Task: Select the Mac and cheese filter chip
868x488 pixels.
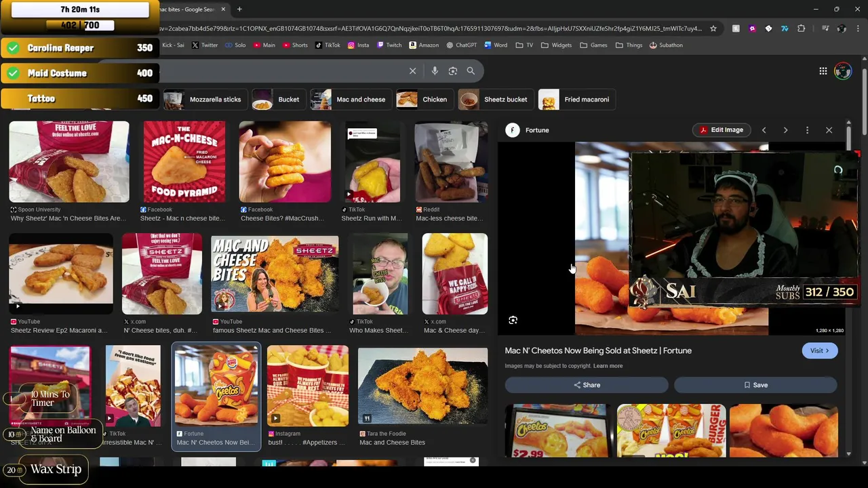Action: click(351, 100)
